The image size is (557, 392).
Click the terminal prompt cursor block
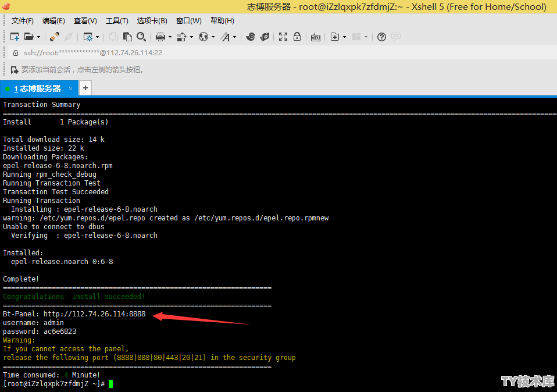point(111,384)
